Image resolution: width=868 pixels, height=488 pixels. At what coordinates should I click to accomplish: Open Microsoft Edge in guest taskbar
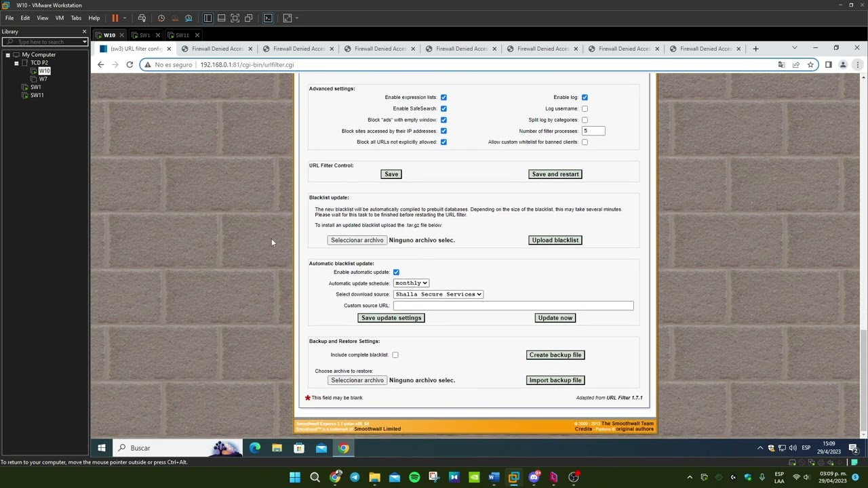[255, 448]
